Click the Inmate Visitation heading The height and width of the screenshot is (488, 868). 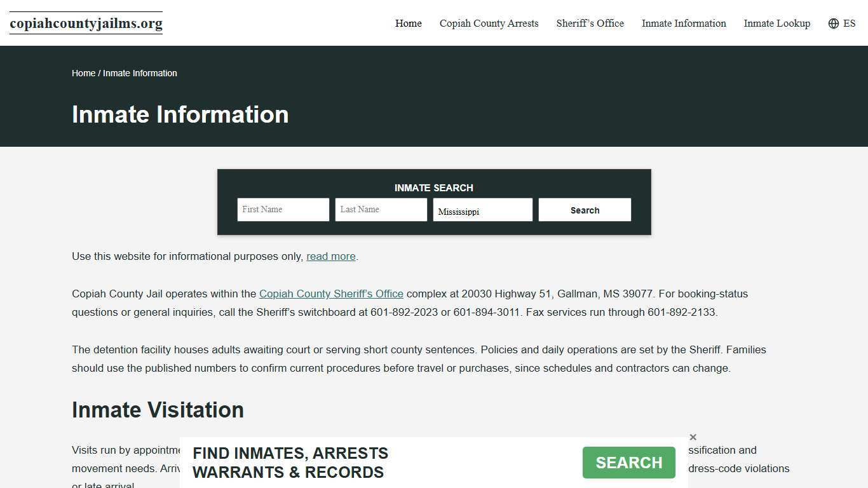158,410
